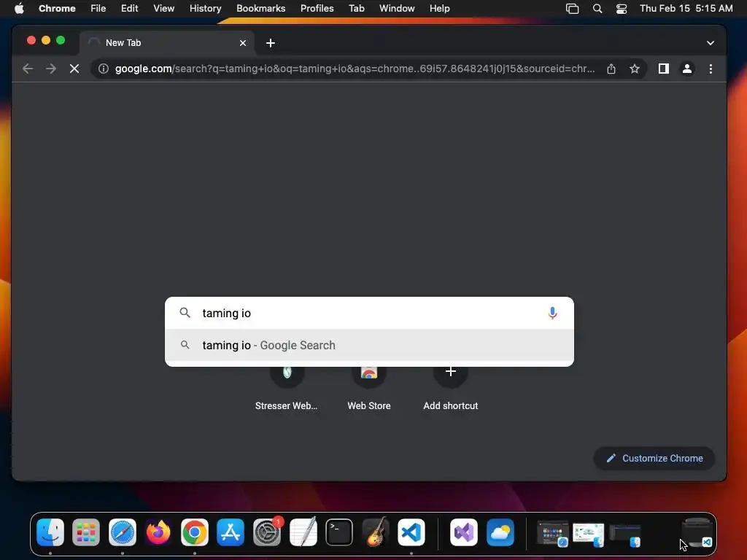
Task: Open Spotlight search in menu bar
Action: coord(597,8)
